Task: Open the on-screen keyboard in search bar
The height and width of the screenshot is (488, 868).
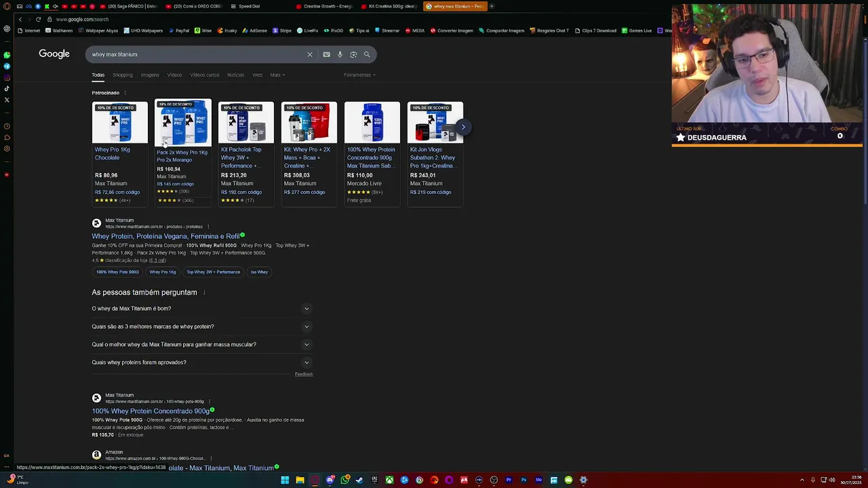Action: pos(326,54)
